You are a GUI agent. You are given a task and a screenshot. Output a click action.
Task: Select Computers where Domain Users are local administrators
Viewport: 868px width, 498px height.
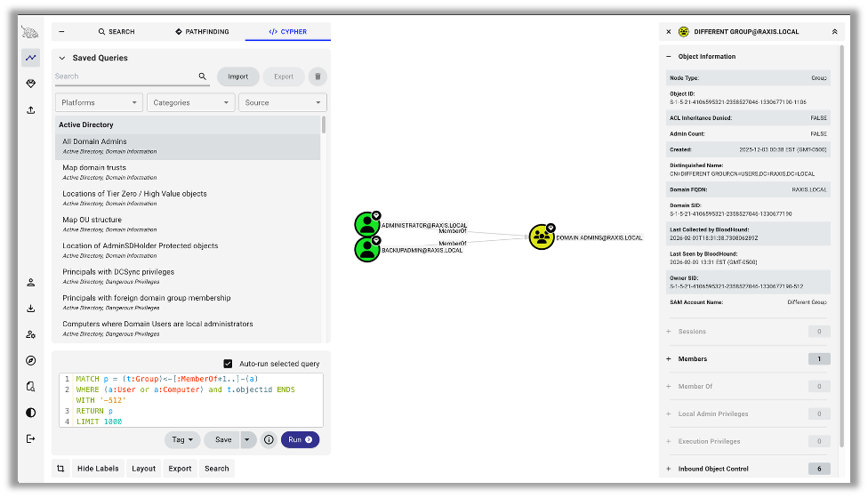tap(188, 329)
